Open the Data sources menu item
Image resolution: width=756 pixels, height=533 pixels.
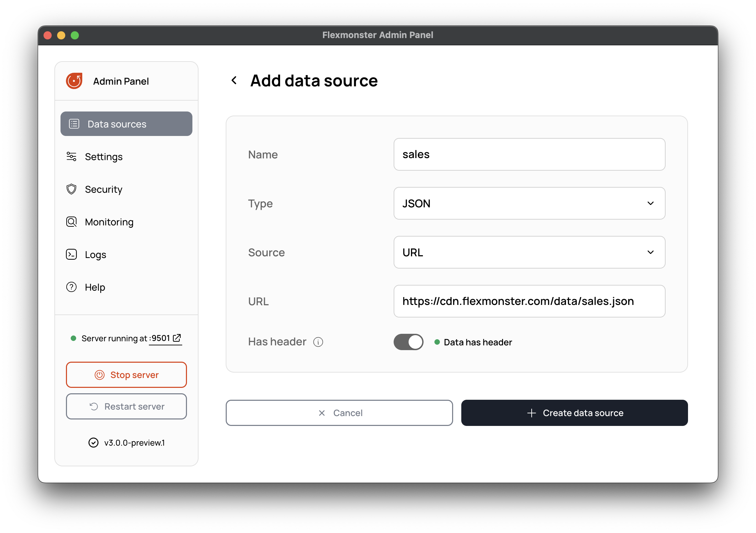coord(126,124)
